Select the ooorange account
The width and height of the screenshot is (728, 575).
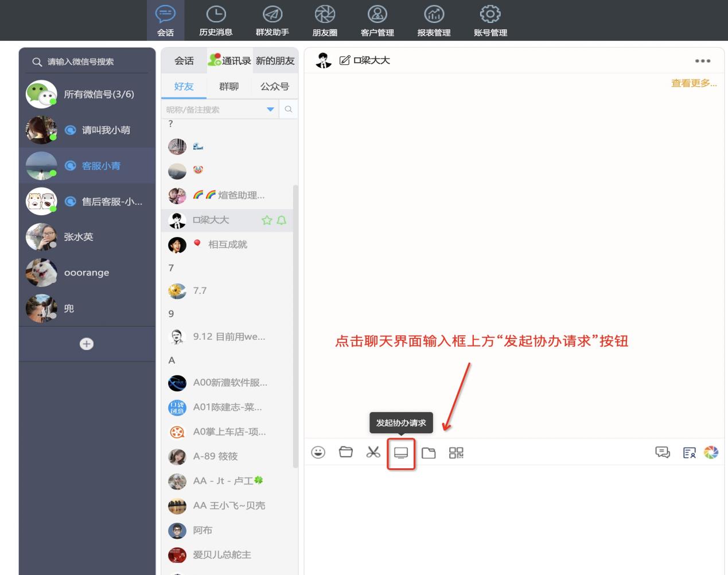87,273
